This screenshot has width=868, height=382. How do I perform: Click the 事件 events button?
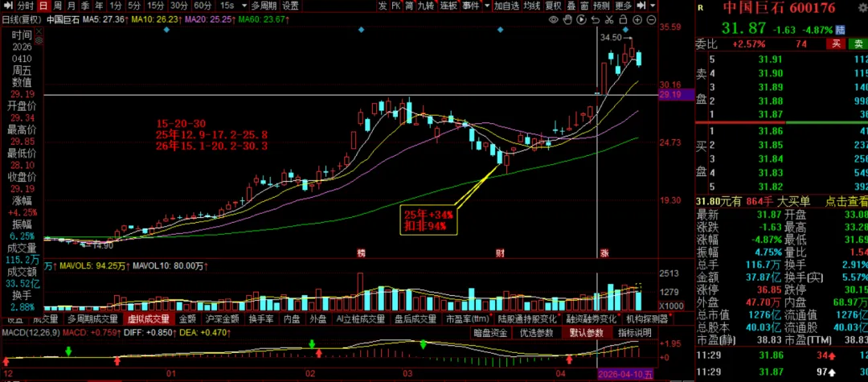pos(470,6)
